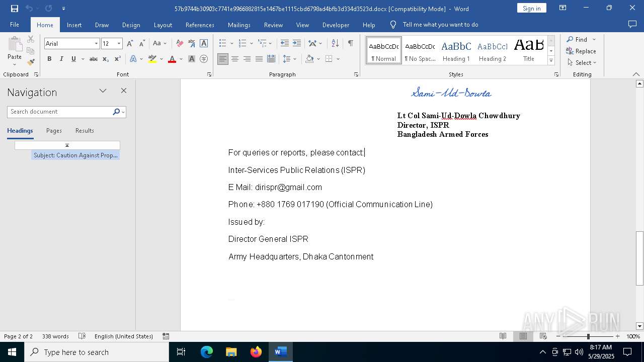Switch to Web Layout view in status bar

(x=543, y=336)
